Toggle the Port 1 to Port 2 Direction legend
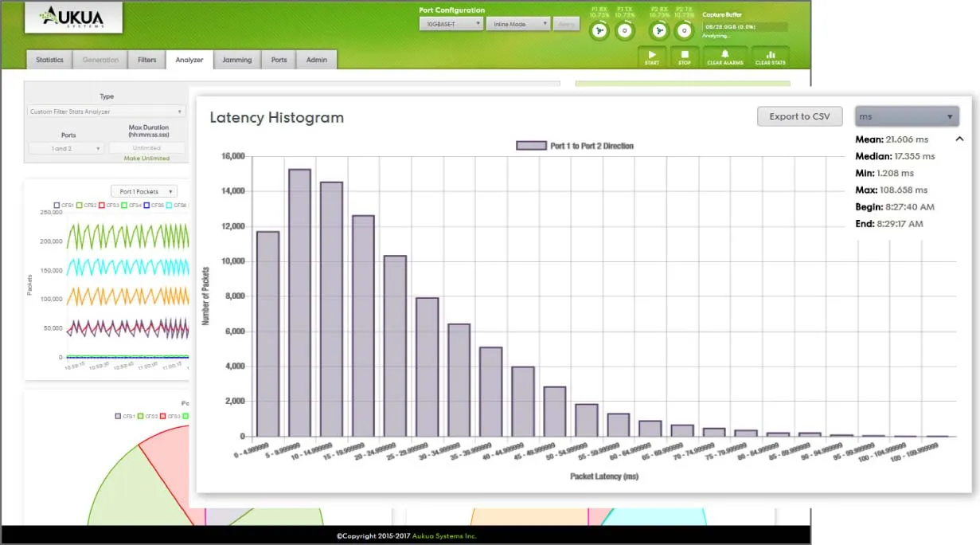Viewport: 980px width, 545px height. (x=575, y=146)
